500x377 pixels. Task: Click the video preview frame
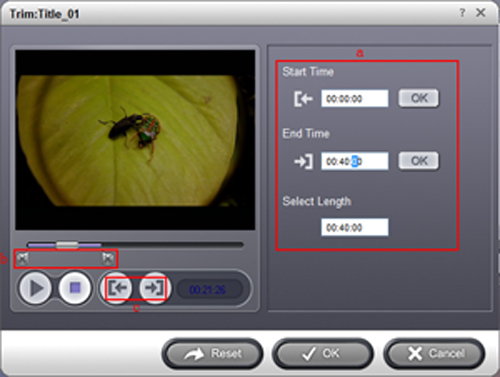[x=135, y=140]
